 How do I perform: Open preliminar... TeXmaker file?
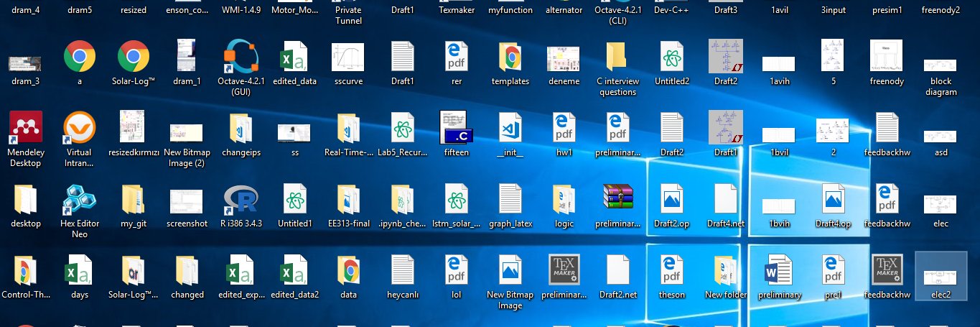564,271
